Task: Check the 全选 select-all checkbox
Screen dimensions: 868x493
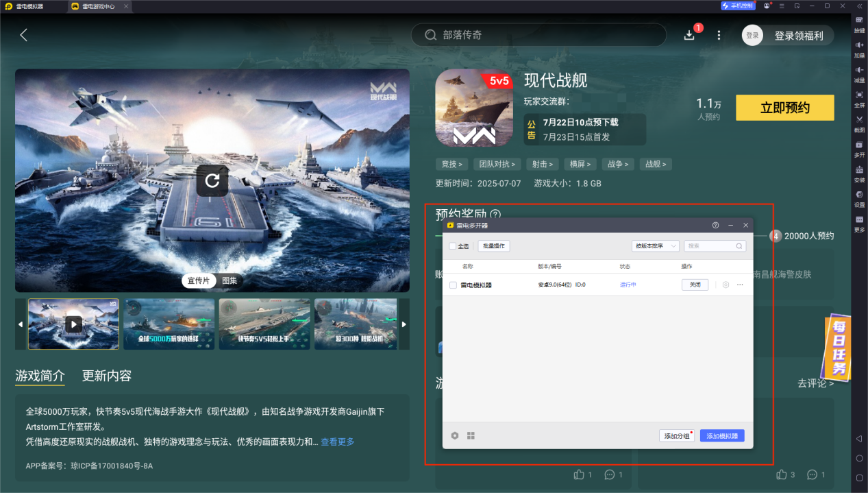Action: 454,245
